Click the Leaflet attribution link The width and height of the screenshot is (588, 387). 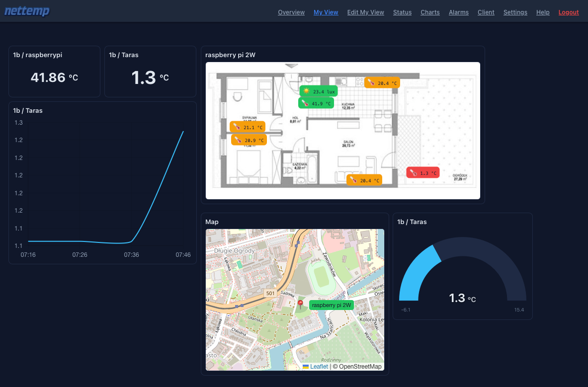pyautogui.click(x=319, y=367)
